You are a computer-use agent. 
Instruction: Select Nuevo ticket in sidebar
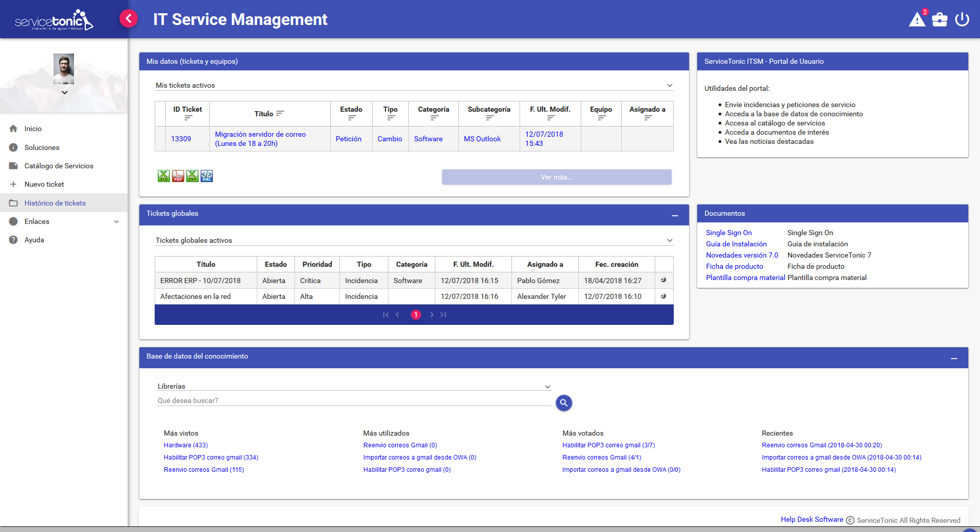(x=44, y=184)
